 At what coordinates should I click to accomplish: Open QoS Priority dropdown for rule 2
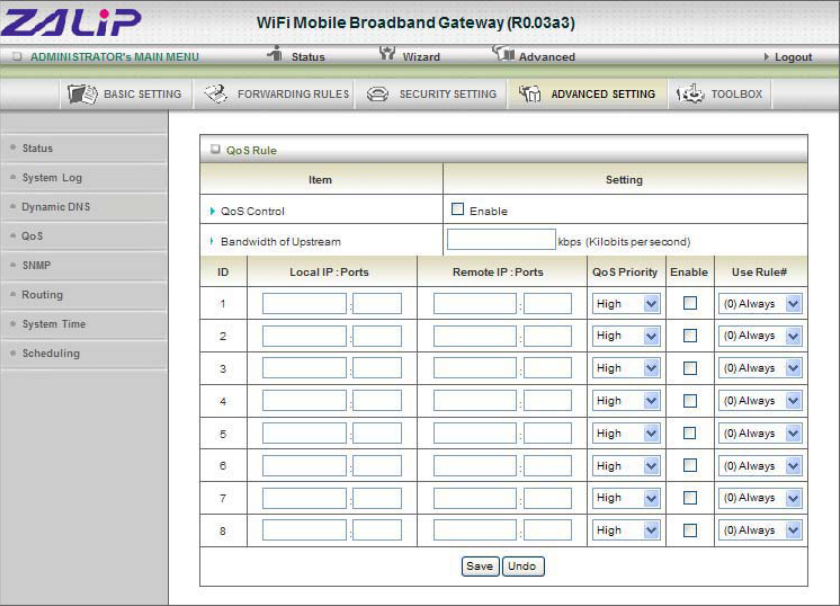tap(626, 336)
